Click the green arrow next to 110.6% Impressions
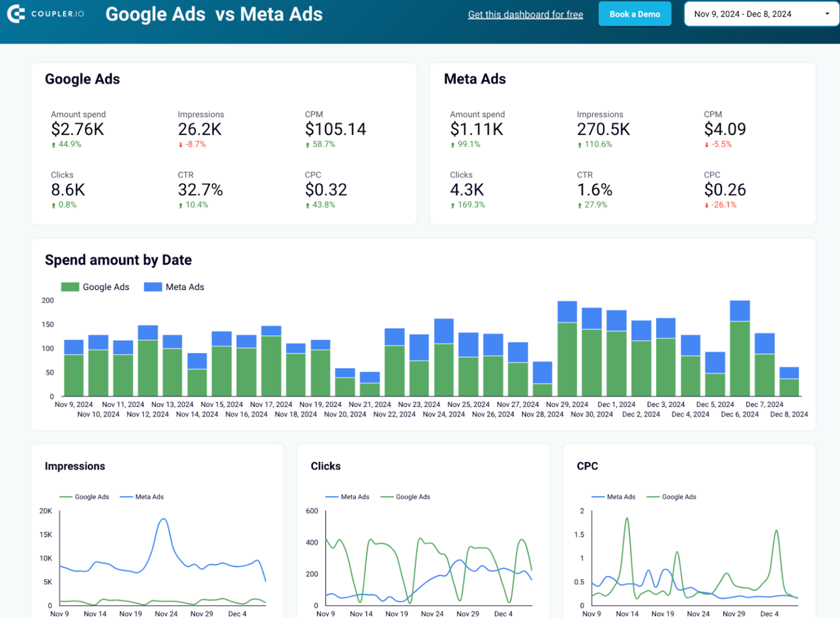The height and width of the screenshot is (618, 840). coord(580,144)
